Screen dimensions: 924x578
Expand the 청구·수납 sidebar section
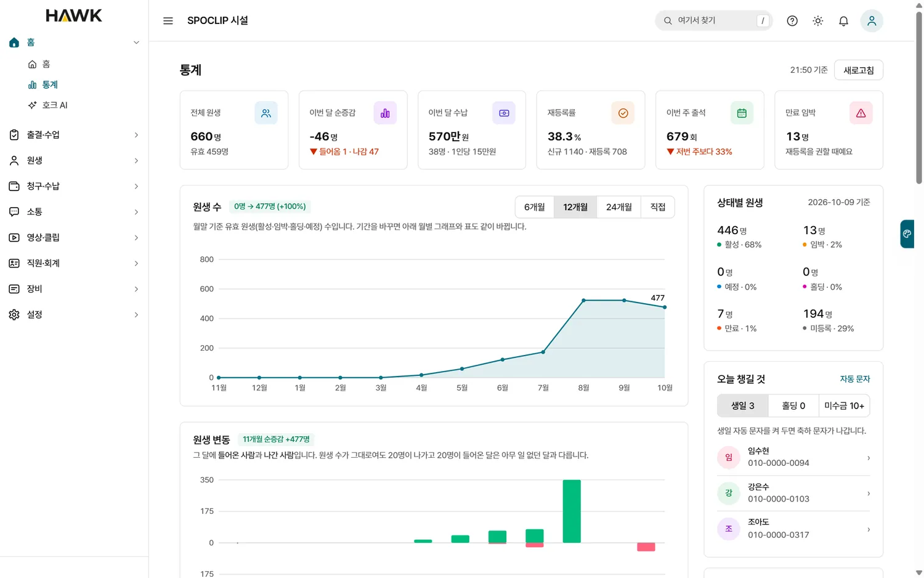click(74, 186)
